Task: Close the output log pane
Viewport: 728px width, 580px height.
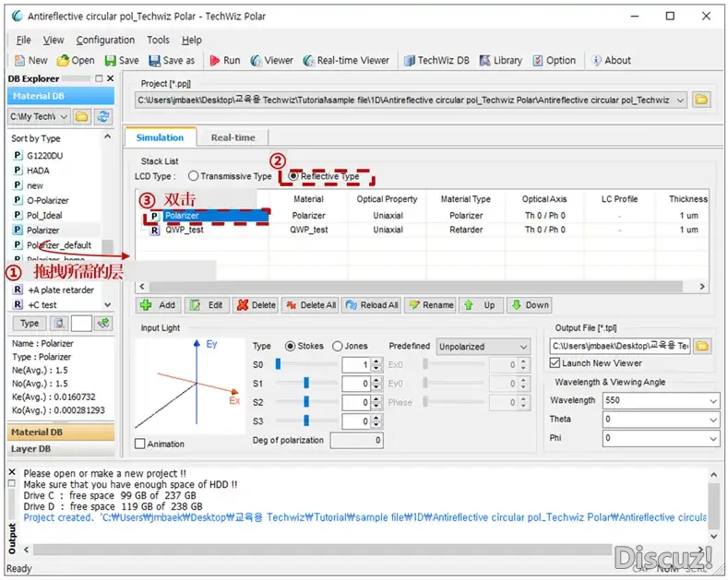Action: coord(12,472)
